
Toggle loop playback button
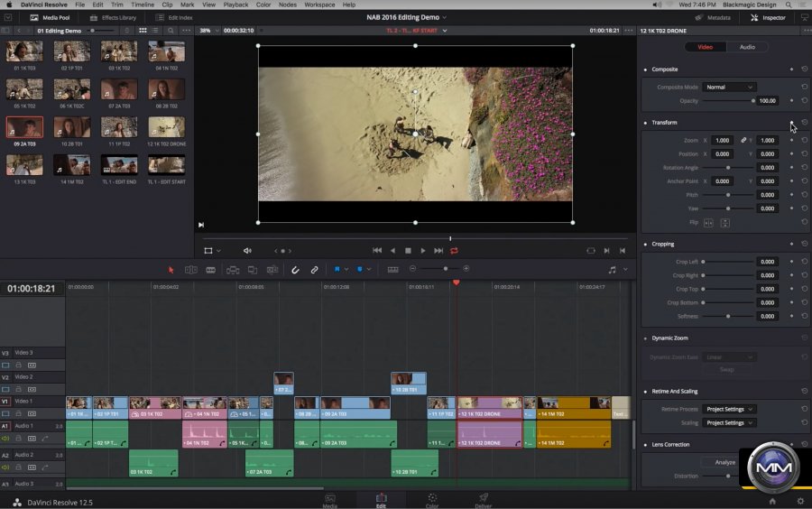pyautogui.click(x=454, y=251)
